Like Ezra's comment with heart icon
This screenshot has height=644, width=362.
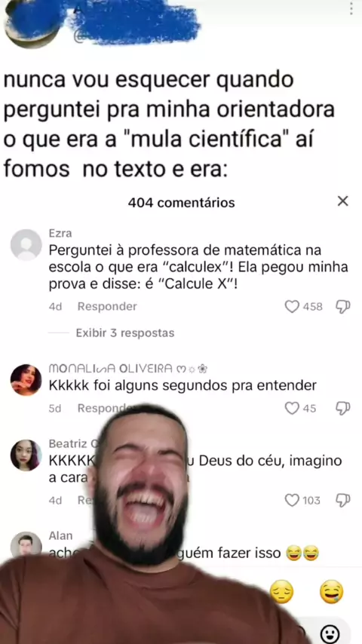[292, 306]
